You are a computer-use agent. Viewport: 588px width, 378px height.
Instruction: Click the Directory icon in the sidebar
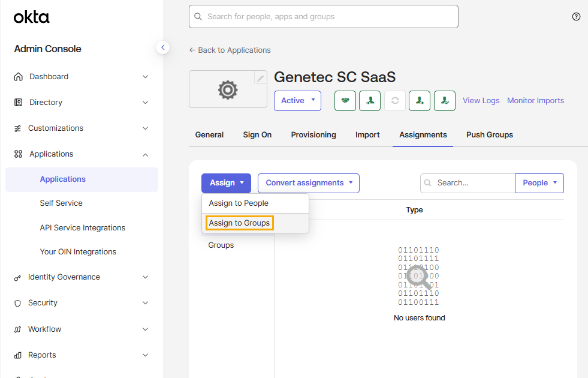18,103
